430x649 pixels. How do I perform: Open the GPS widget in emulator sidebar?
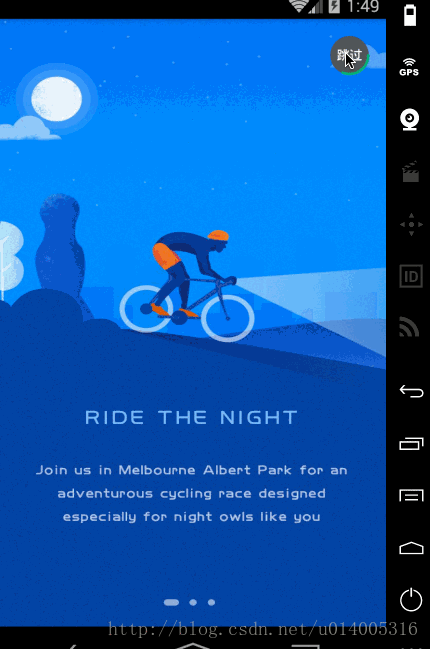pos(409,67)
